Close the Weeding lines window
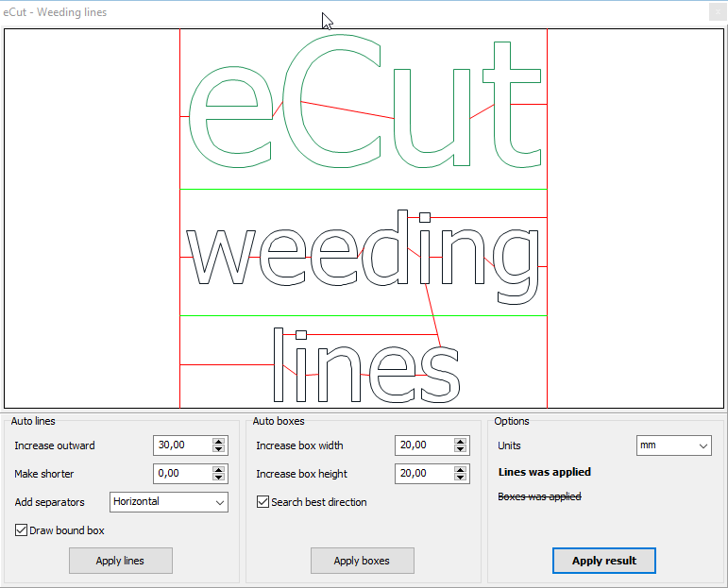The image size is (728, 588). (718, 12)
